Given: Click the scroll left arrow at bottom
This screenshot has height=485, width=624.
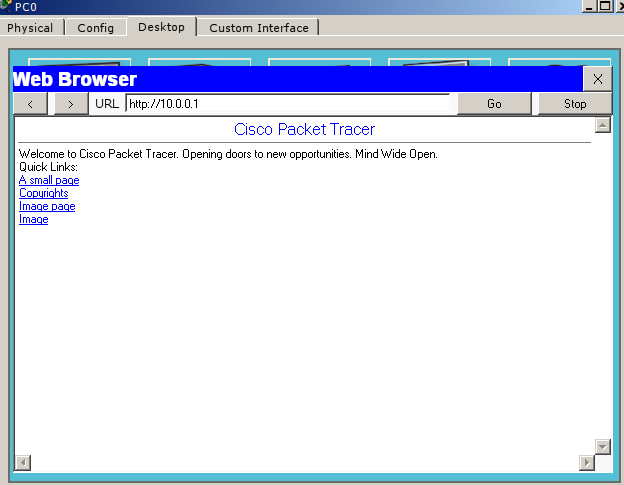Looking at the screenshot, I should [x=23, y=463].
